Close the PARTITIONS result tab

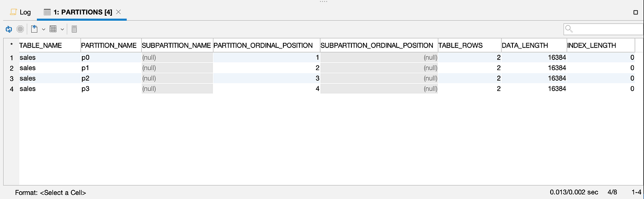tap(118, 12)
